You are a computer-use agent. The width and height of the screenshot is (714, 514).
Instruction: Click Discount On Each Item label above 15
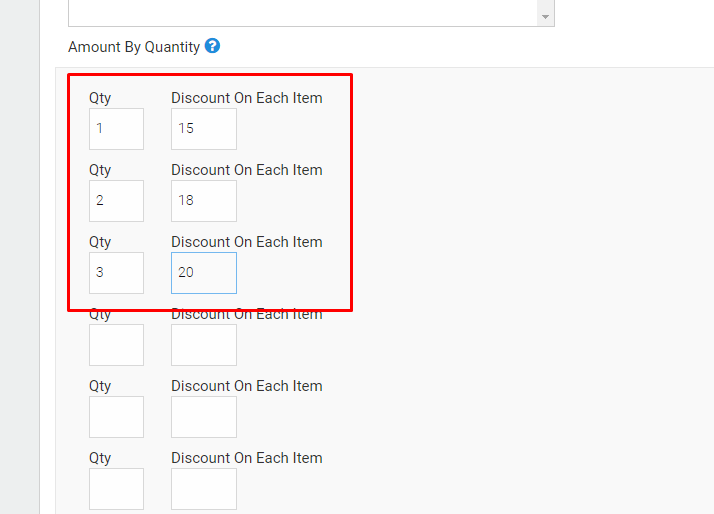[247, 98]
